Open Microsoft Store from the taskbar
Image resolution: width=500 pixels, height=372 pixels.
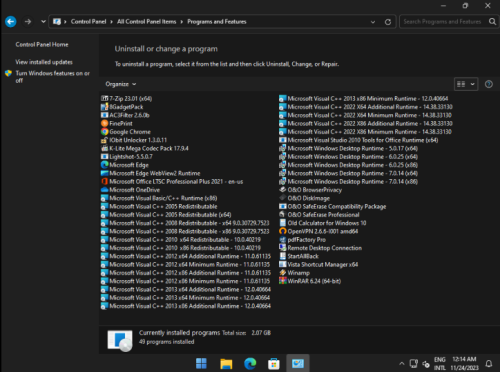coord(274,363)
